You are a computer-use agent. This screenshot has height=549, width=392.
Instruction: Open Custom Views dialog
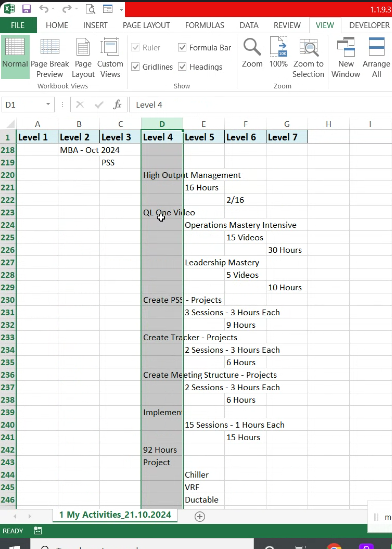(110, 58)
